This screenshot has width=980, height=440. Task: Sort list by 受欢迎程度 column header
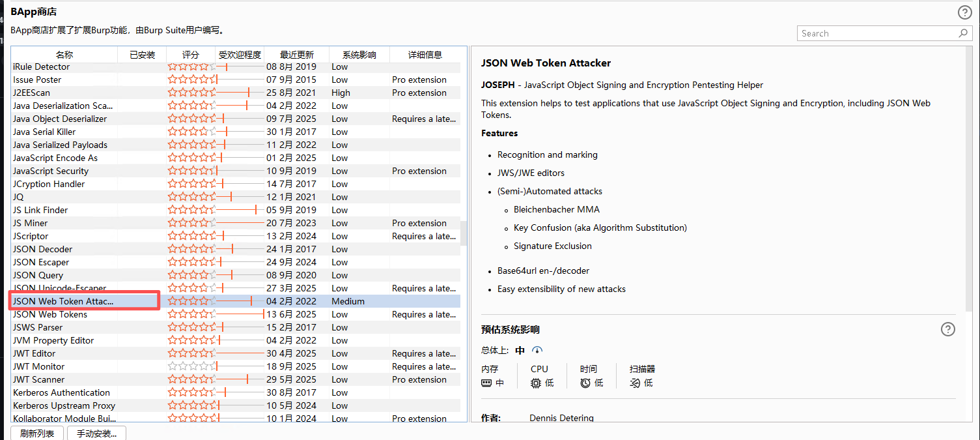click(240, 55)
